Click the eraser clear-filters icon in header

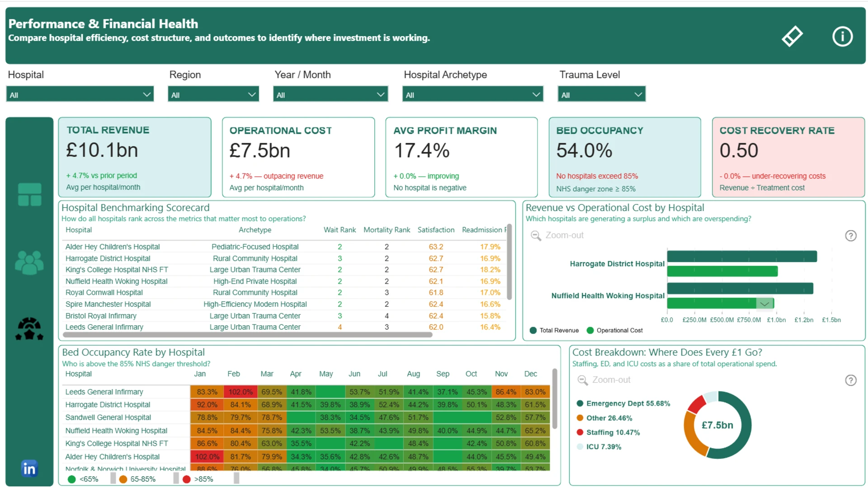click(792, 36)
